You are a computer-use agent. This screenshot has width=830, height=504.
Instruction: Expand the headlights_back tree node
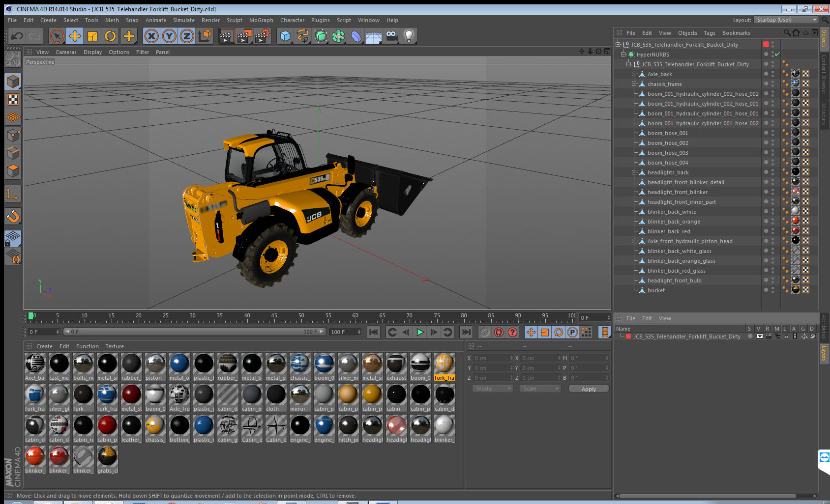click(x=634, y=172)
